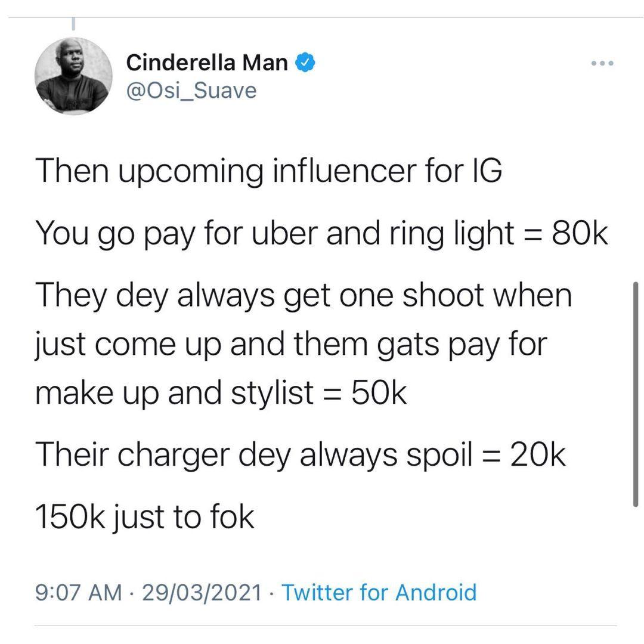Screen dimensions: 644x644
Task: Click the Twitter for Android source link
Action: [x=379, y=593]
